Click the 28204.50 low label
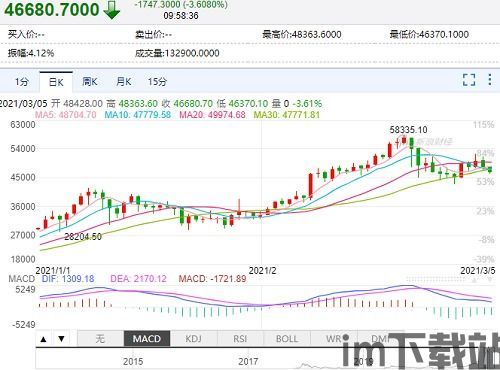The height and width of the screenshot is (370, 500). (83, 237)
